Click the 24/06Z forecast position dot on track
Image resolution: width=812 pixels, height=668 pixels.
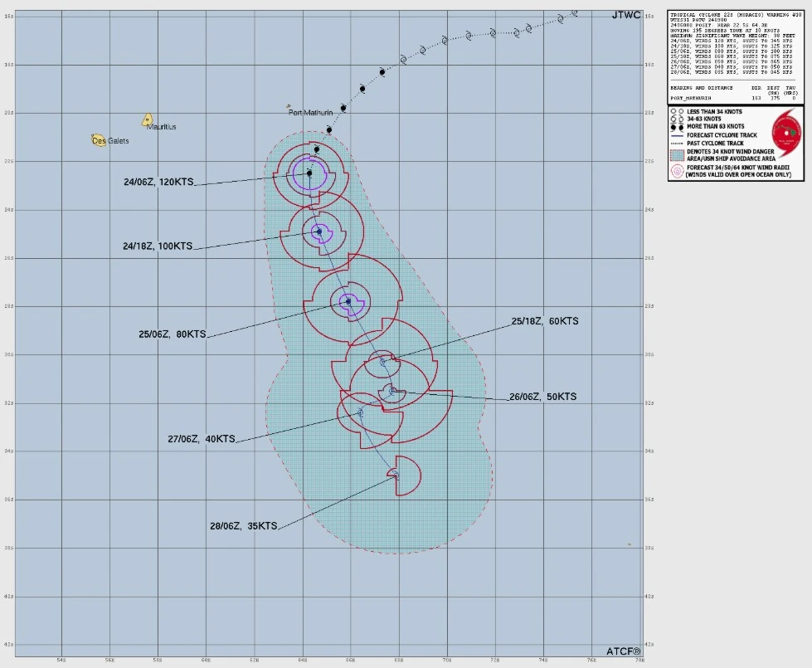(x=309, y=173)
